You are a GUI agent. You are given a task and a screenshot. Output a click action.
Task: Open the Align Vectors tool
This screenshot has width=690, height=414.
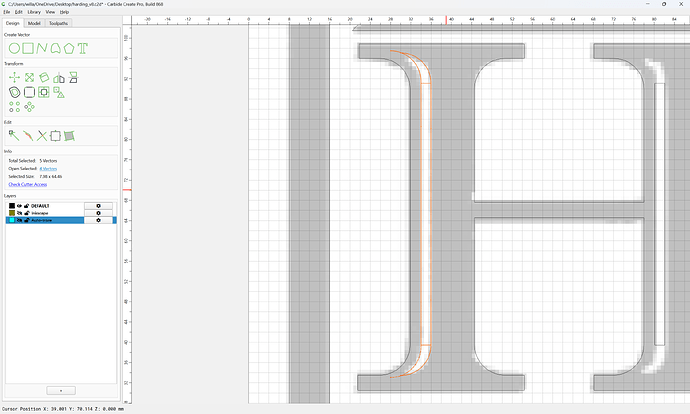click(x=44, y=92)
